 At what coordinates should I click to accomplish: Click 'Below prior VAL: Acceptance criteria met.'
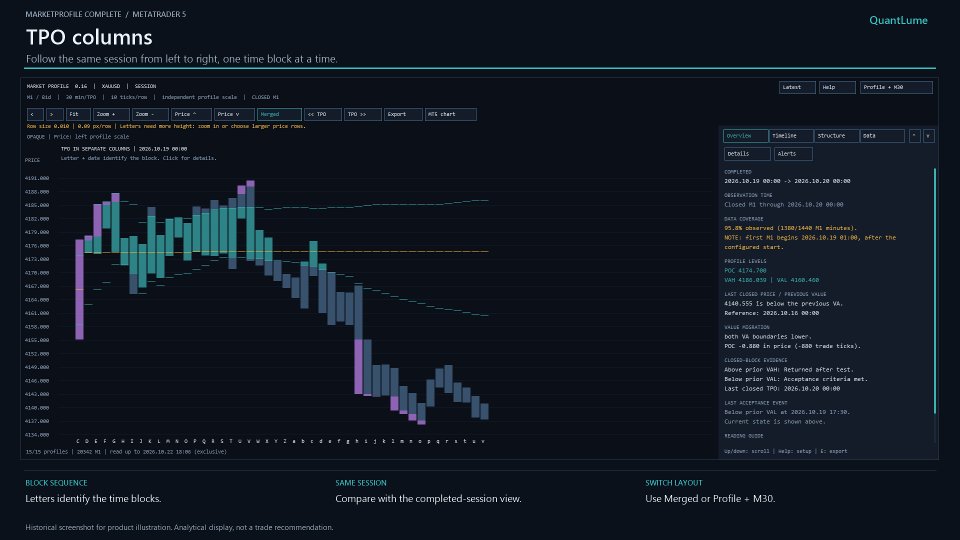(x=796, y=379)
